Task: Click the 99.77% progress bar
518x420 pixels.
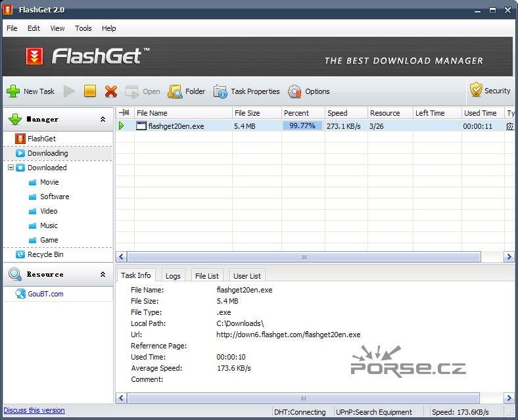Action: coord(302,126)
